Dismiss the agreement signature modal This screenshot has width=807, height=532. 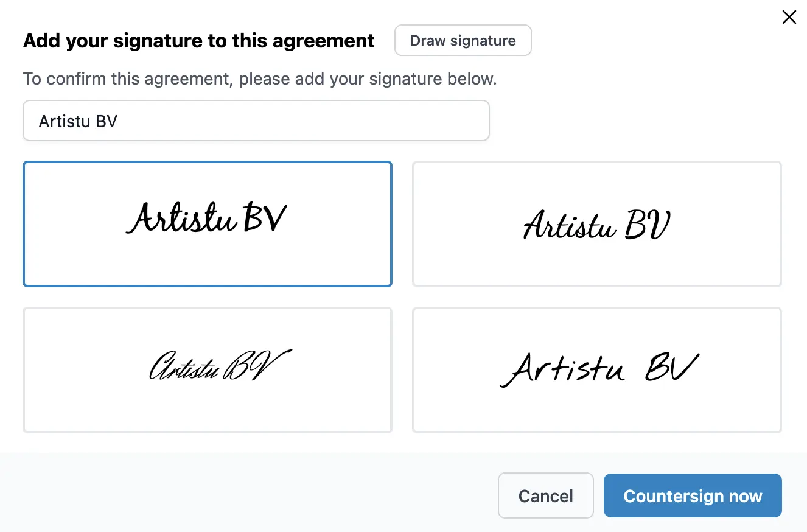point(789,17)
